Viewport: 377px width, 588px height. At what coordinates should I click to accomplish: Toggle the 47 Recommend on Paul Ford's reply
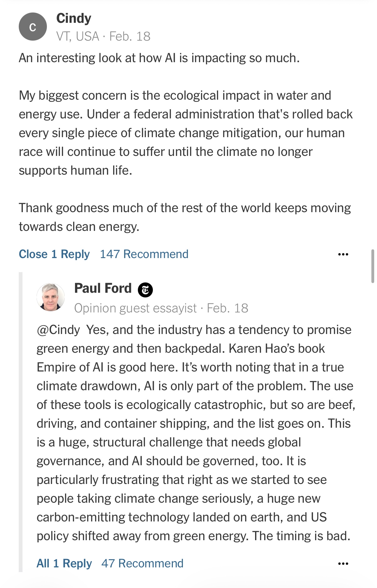(x=142, y=563)
